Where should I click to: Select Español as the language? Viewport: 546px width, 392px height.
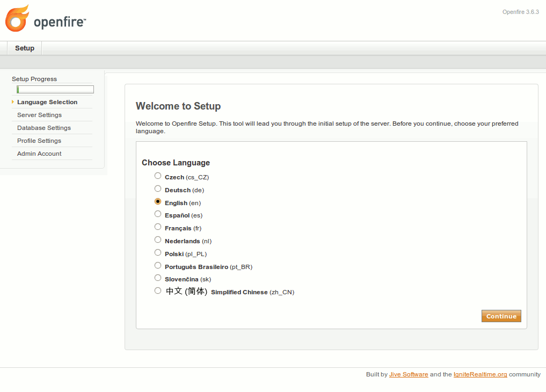pyautogui.click(x=158, y=214)
